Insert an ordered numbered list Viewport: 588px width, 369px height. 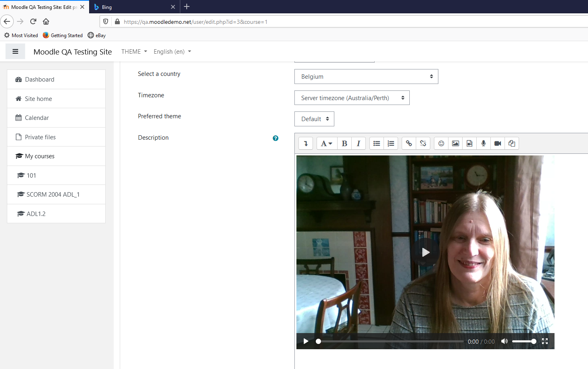tap(391, 143)
